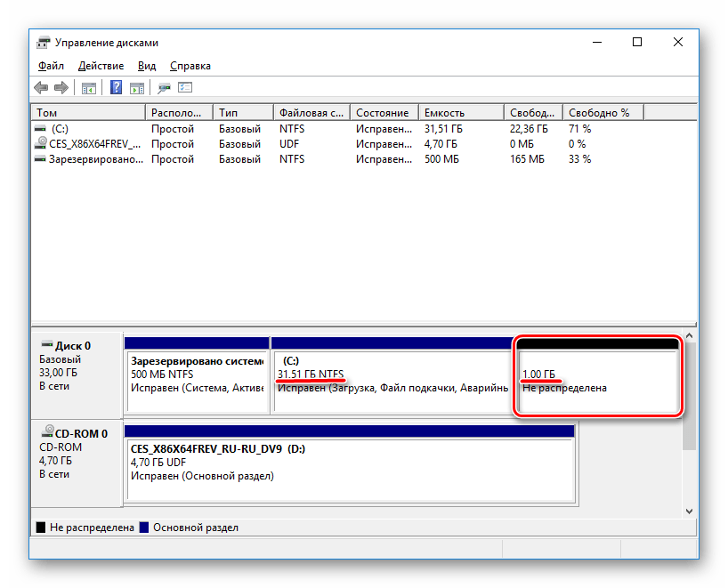Open the Действие menu
Viewport: 728px width, 588px height.
tap(101, 65)
